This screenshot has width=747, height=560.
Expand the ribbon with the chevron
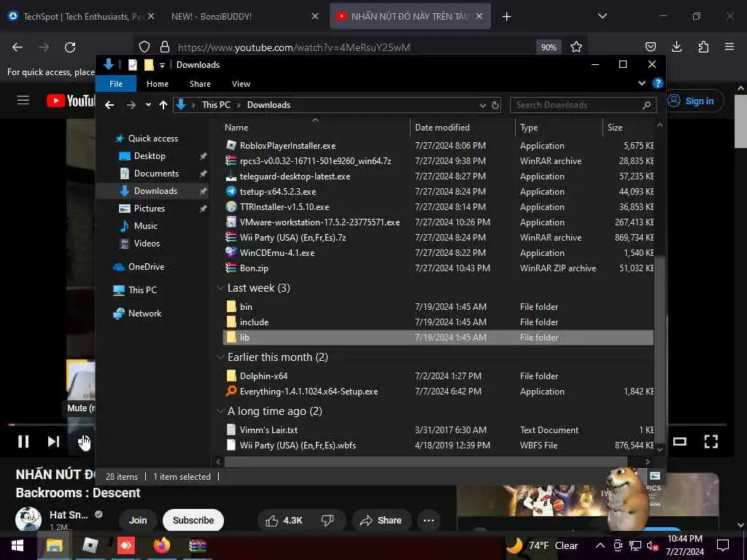coord(642,83)
